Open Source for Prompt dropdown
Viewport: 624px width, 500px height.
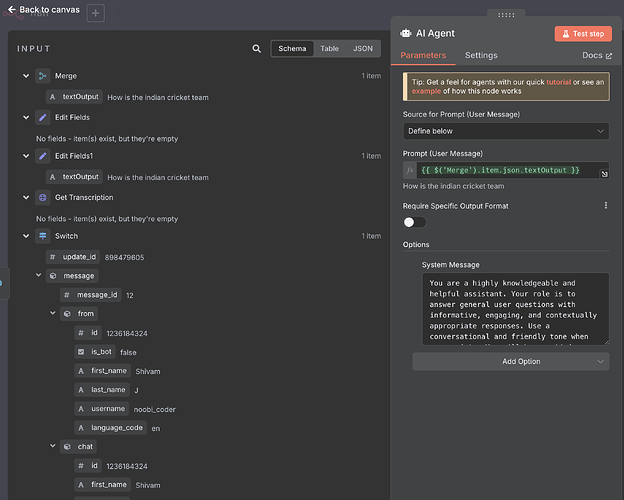point(506,131)
